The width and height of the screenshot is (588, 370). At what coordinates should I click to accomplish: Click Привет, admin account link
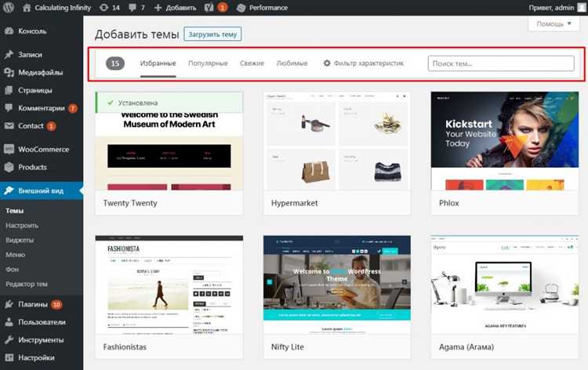coord(551,8)
